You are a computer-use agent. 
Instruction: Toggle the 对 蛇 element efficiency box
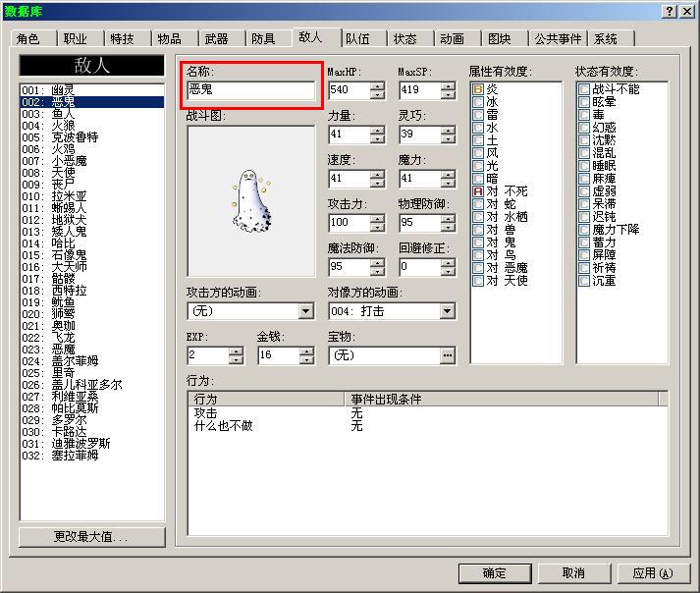tap(478, 204)
